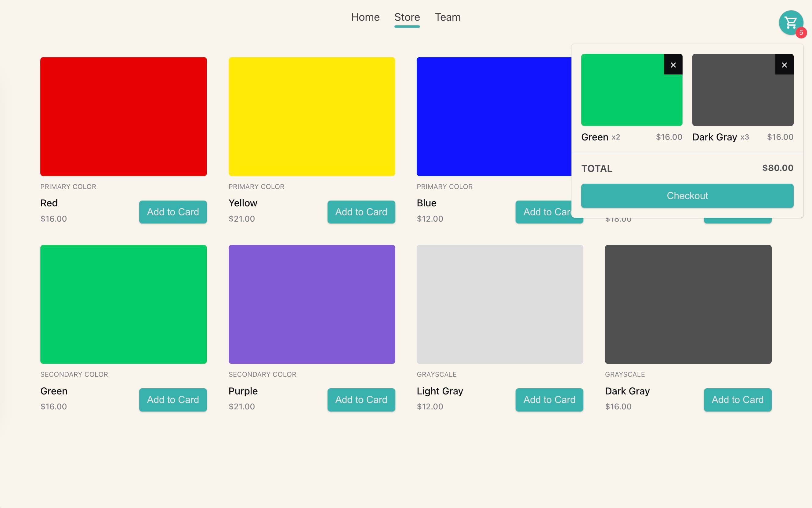The image size is (812, 508).
Task: Click the Red product swatch
Action: click(124, 116)
